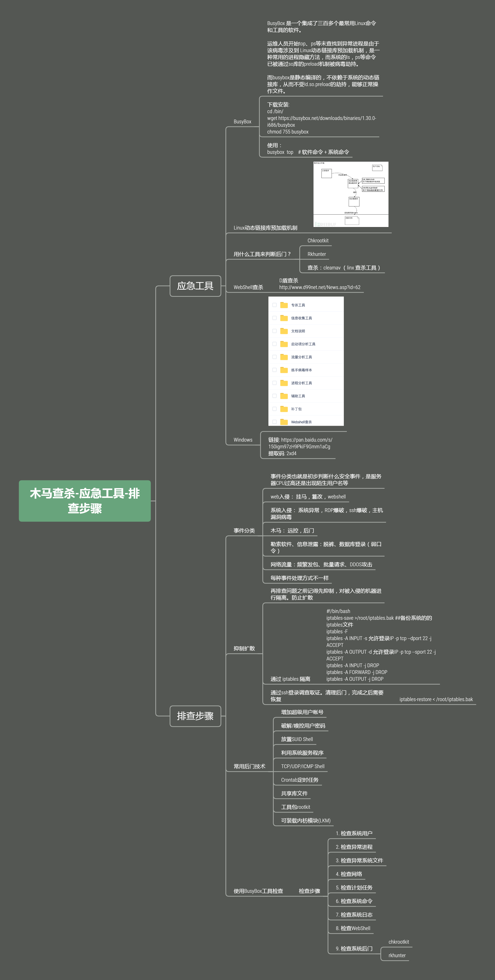Click the 工具包rootkit item
Image resolution: width=495 pixels, height=980 pixels.
296,807
